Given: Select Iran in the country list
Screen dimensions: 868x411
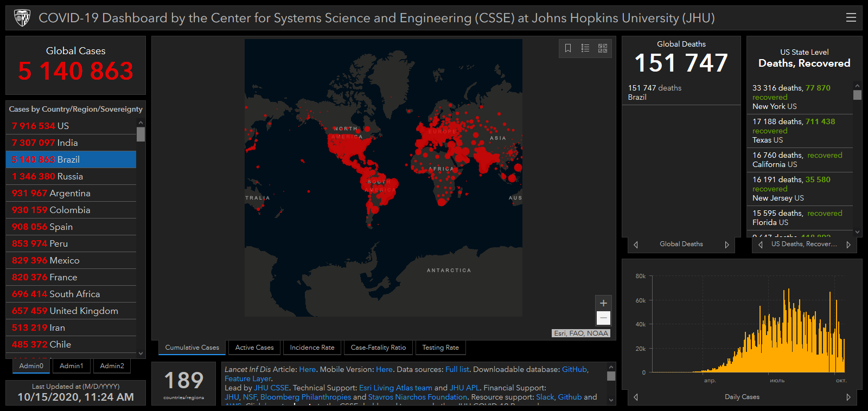Looking at the screenshot, I should 71,327.
